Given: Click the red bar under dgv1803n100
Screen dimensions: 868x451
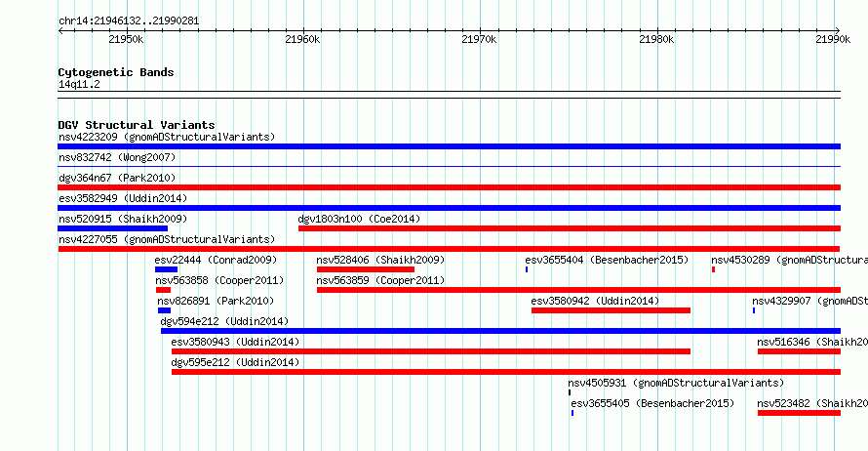Looking at the screenshot, I should 570,228.
